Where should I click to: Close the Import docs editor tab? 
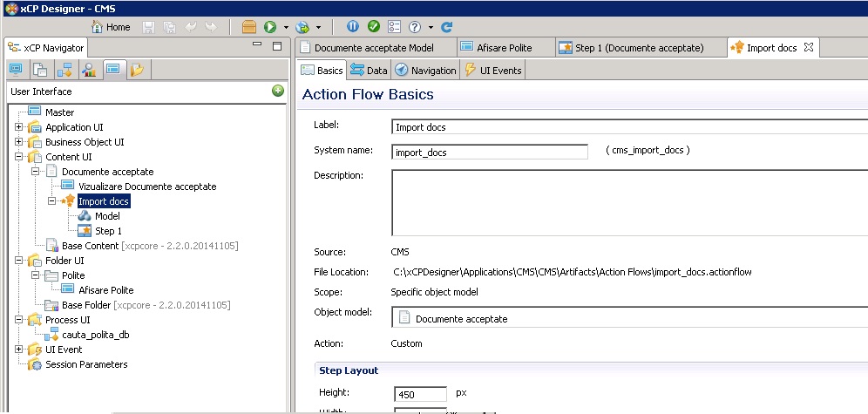[x=809, y=47]
